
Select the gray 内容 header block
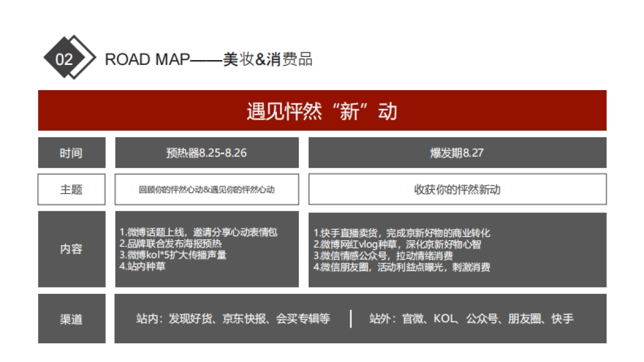click(71, 249)
